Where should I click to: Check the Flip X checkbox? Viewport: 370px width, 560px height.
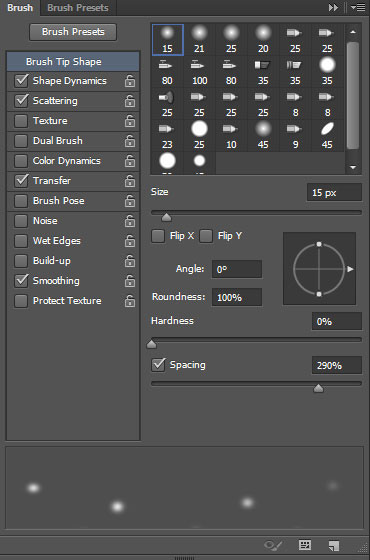click(158, 236)
